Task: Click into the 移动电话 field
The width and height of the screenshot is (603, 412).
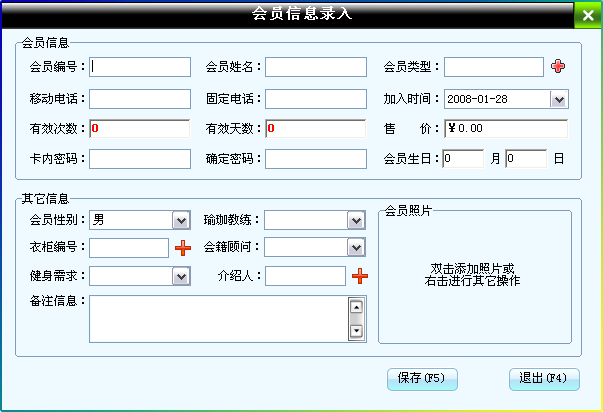Action: click(140, 99)
